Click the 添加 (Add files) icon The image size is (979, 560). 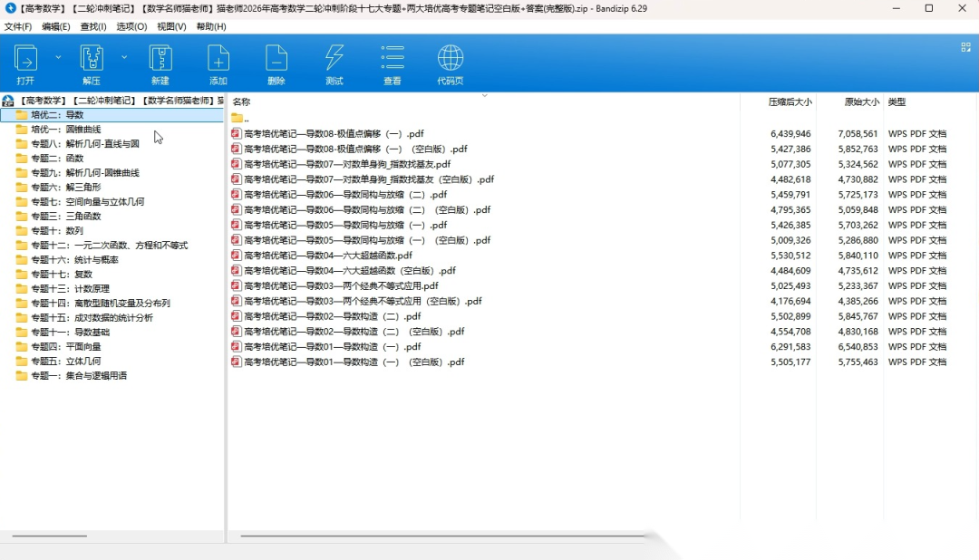[x=218, y=59]
